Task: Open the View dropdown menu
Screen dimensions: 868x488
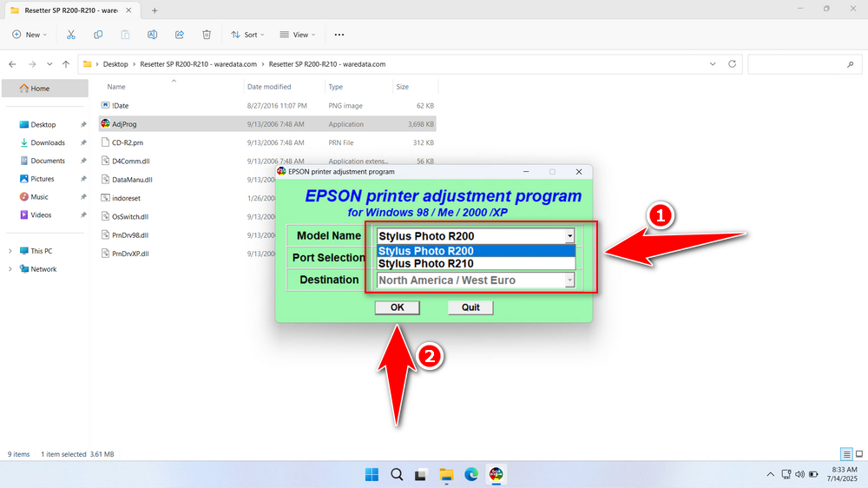Action: tap(297, 35)
